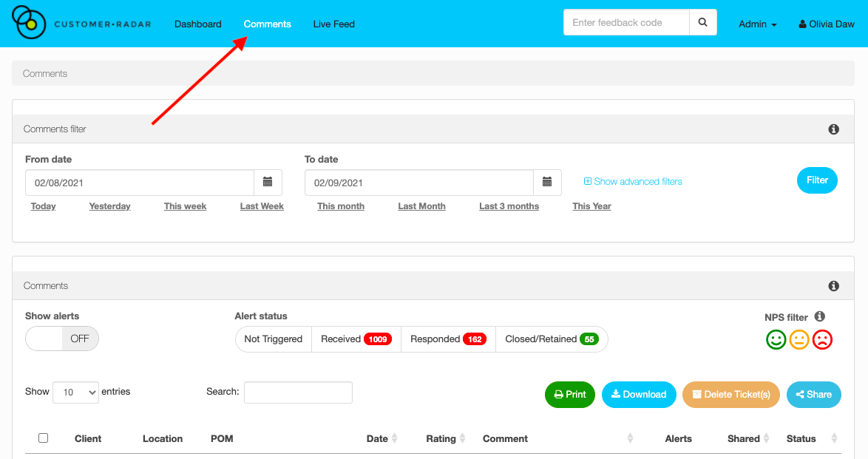The height and width of the screenshot is (459, 868).
Task: Set date range to This Year
Action: 591,206
